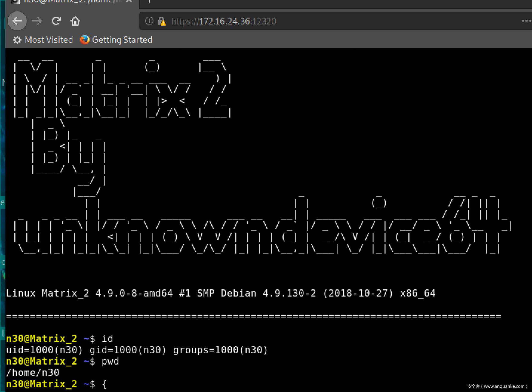Viewport: 532px width, 392px height.
Task: Click the insecure connection padlock warning
Action: point(162,21)
